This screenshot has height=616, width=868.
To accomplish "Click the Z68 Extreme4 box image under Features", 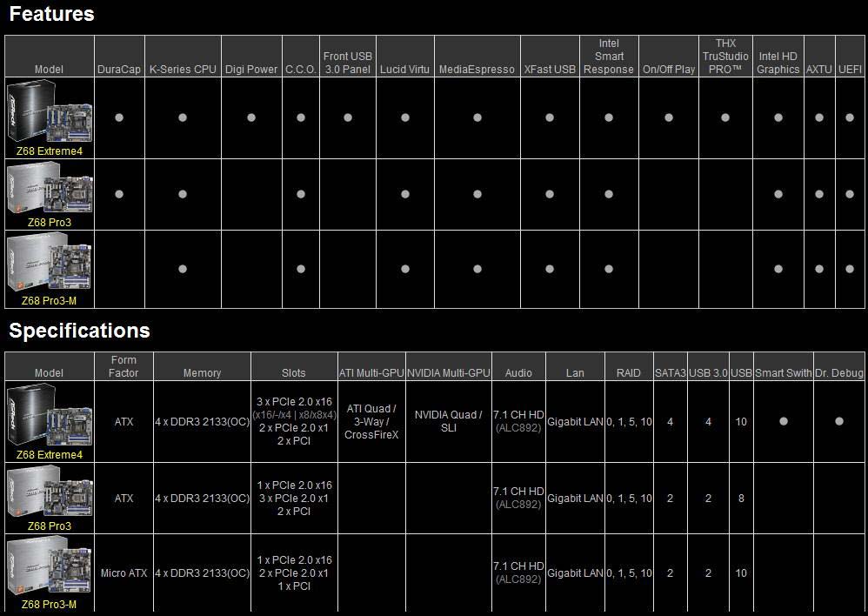I will tap(49, 111).
